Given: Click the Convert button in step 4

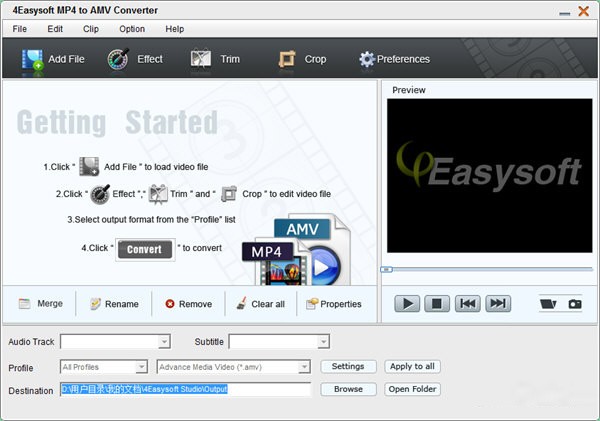Looking at the screenshot, I should pos(145,250).
